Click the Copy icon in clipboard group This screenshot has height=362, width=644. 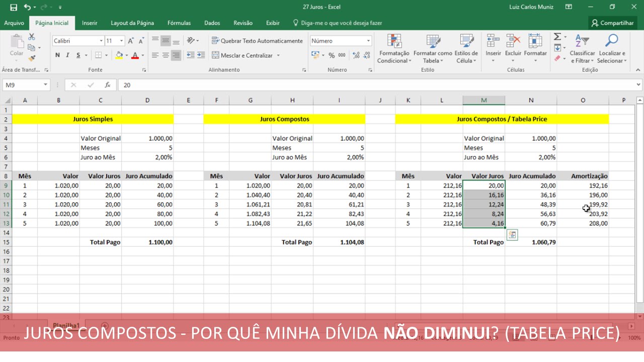pos(32,48)
